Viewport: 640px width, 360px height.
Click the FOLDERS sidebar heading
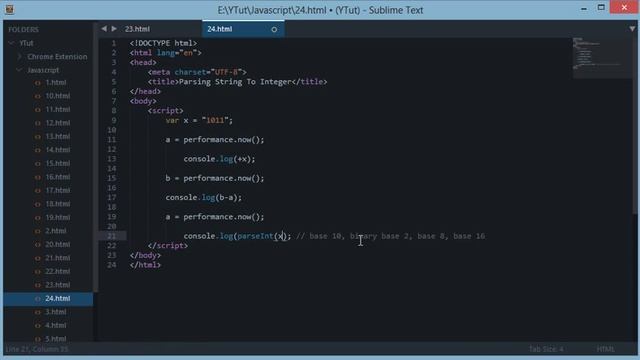click(23, 29)
